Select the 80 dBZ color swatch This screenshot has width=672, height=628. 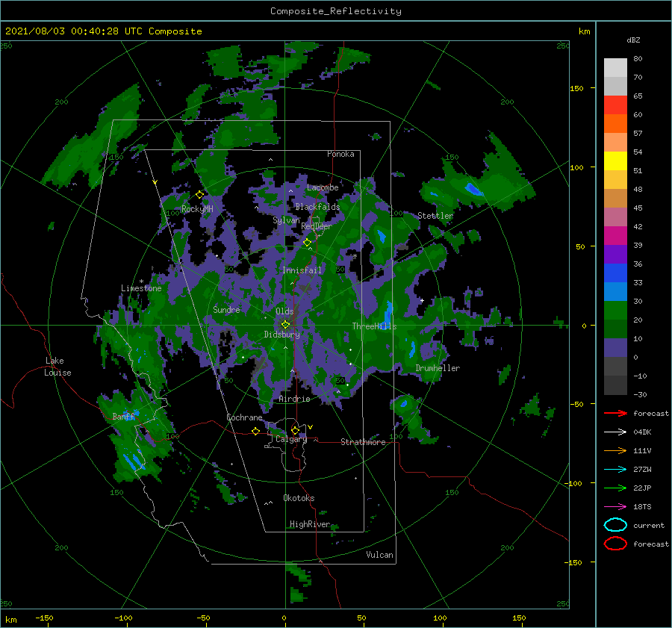coord(615,67)
